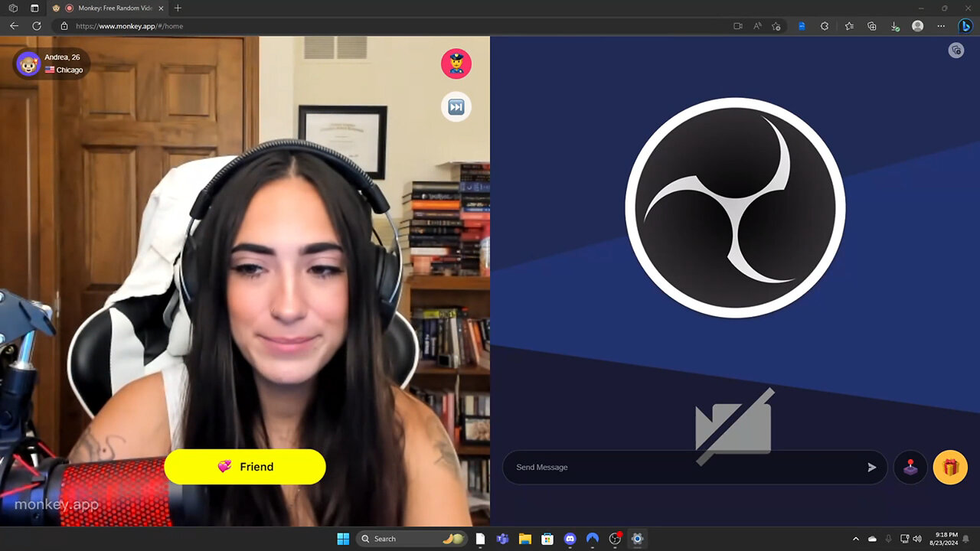Screen dimensions: 980x551
Task: Click the monkey avatar next to Andrea
Action: [x=28, y=64]
